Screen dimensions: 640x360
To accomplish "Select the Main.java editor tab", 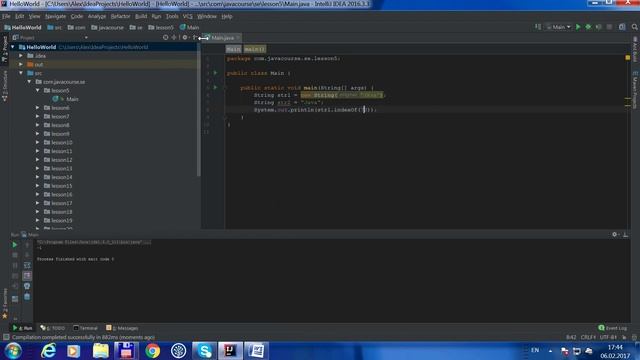I will [x=222, y=38].
